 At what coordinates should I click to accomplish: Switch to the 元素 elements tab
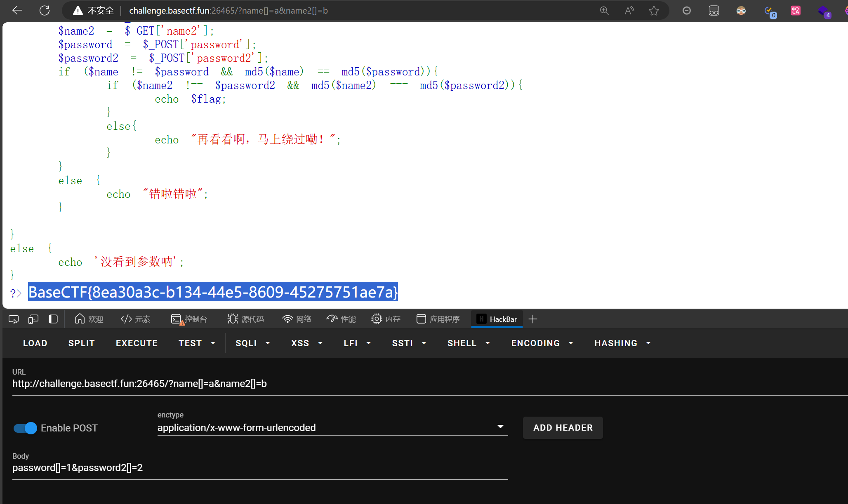point(135,319)
